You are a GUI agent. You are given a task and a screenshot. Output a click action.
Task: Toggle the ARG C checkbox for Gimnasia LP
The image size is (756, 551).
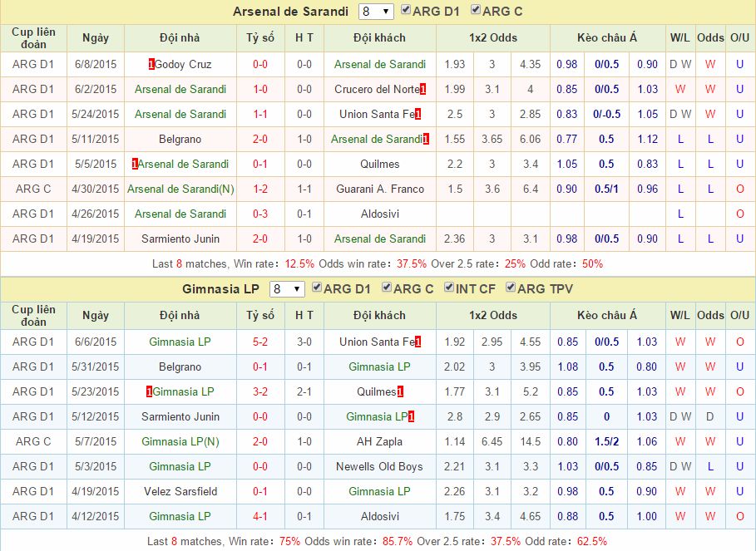pyautogui.click(x=387, y=288)
